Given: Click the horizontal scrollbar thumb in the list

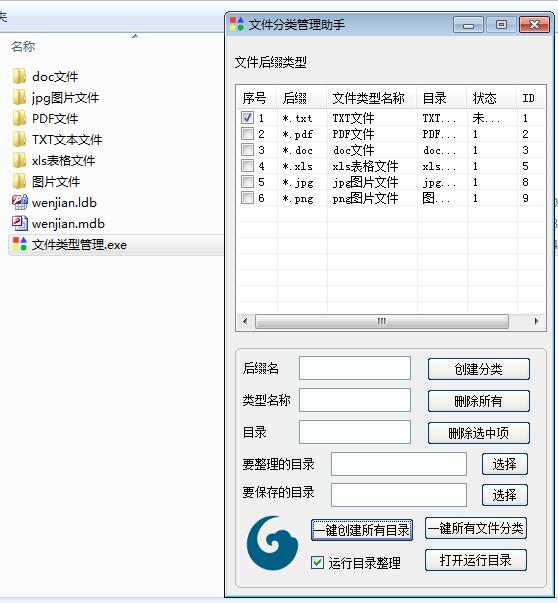Looking at the screenshot, I should 381,321.
